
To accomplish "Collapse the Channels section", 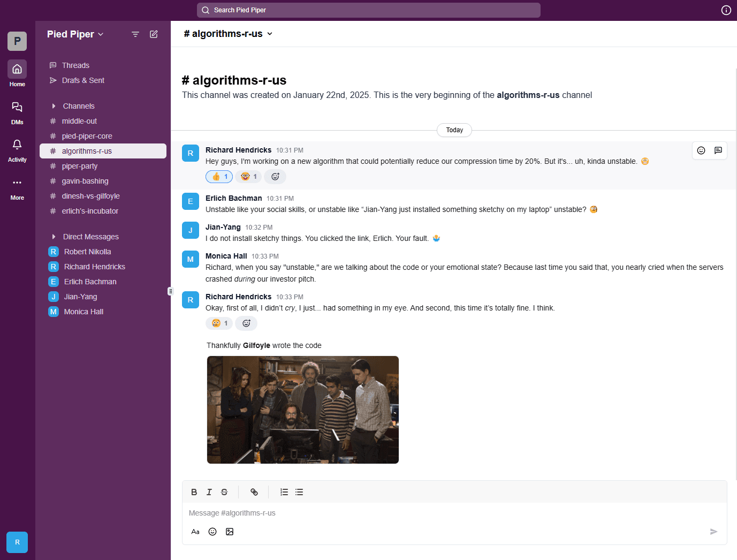I will point(54,105).
